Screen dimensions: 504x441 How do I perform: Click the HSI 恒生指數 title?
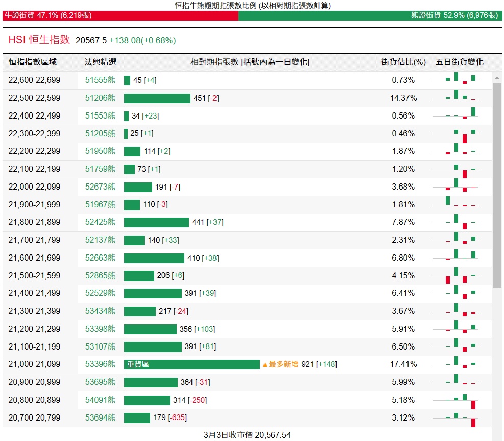(39, 40)
